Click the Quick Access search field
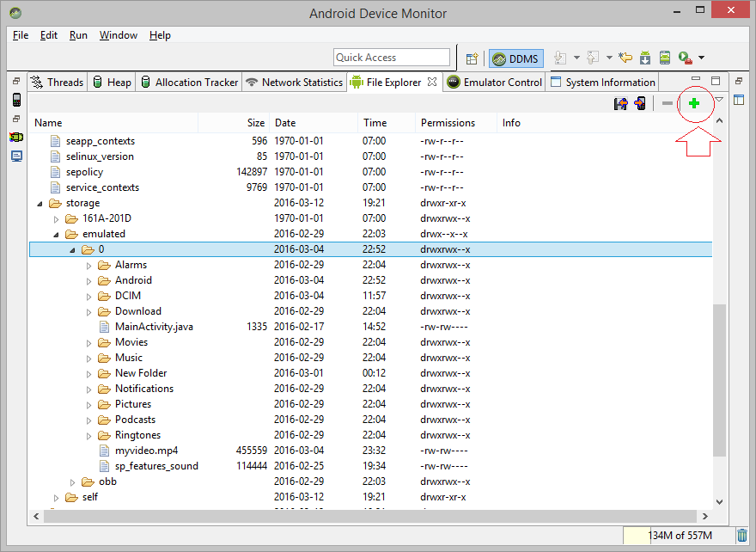 click(x=392, y=58)
